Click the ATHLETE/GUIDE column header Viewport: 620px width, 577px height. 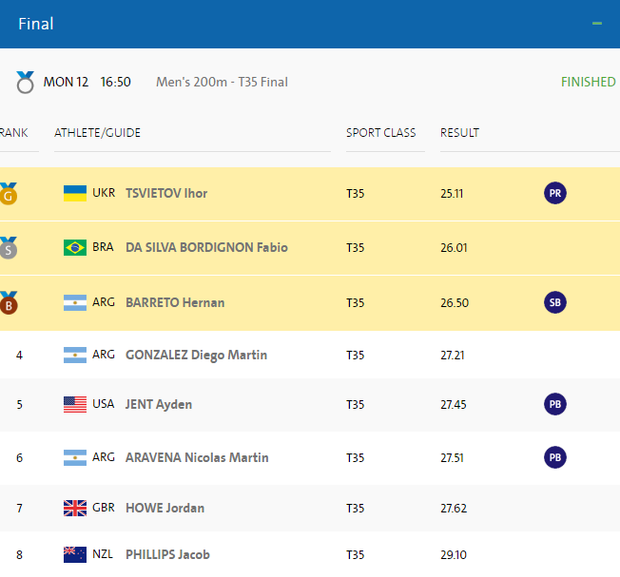tap(97, 133)
